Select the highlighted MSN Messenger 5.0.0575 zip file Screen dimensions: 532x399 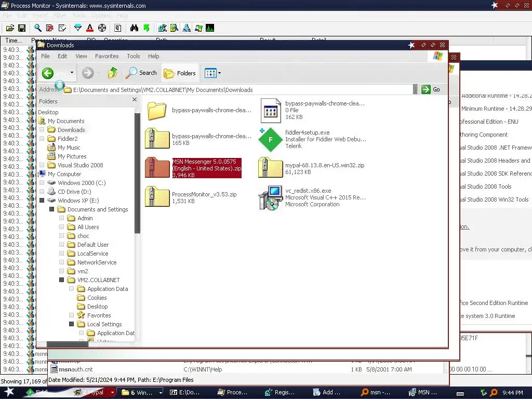(x=193, y=168)
